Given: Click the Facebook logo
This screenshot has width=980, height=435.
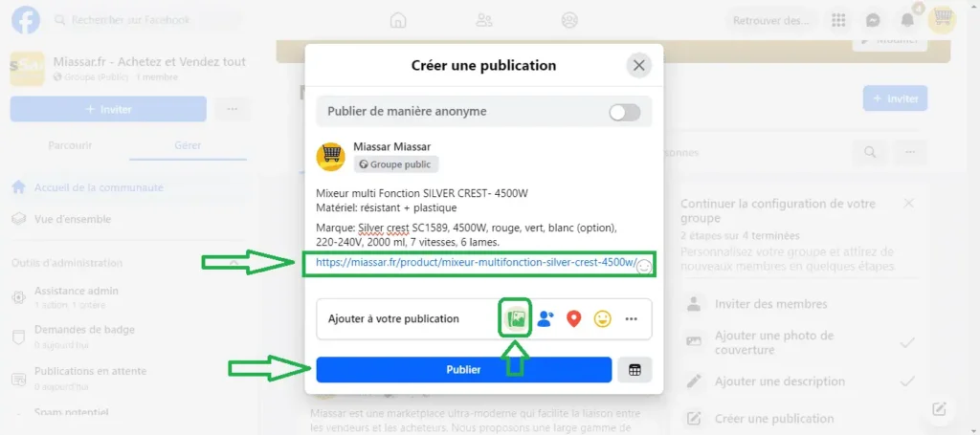Looking at the screenshot, I should (x=26, y=20).
